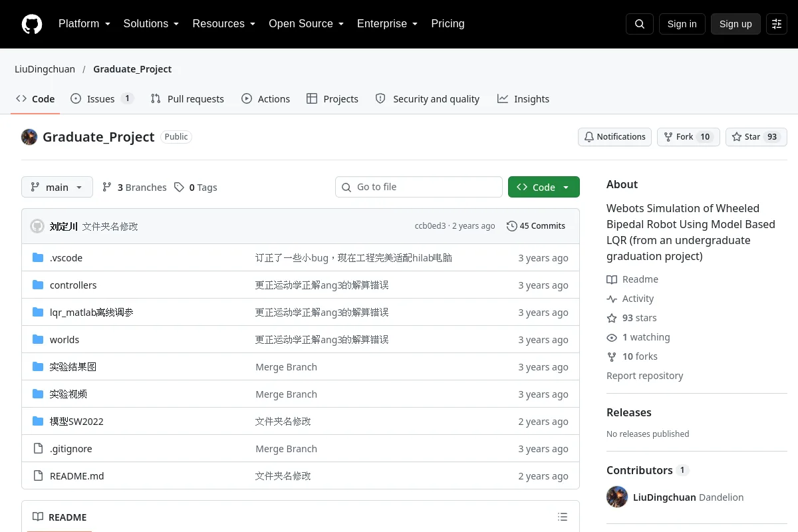Open the 实验视频 folder
This screenshot has width=798, height=532.
click(68, 394)
